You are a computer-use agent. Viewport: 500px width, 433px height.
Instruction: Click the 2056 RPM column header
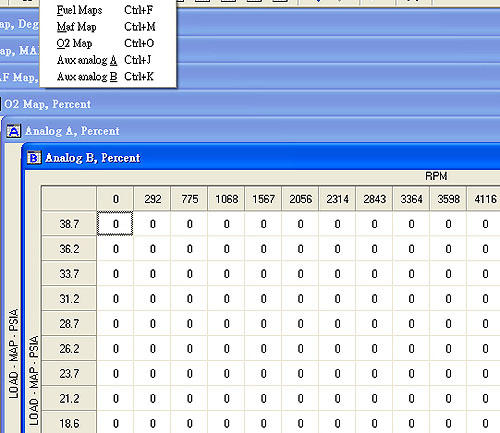(x=300, y=199)
